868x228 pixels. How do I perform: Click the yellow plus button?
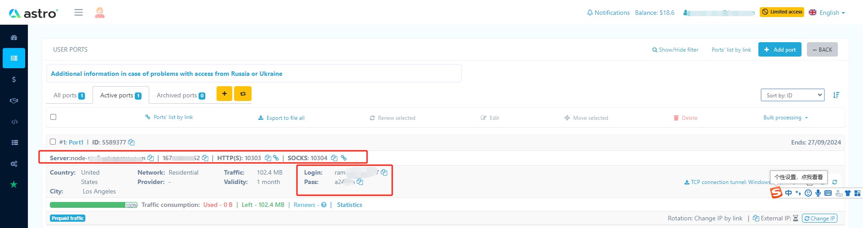tap(224, 94)
